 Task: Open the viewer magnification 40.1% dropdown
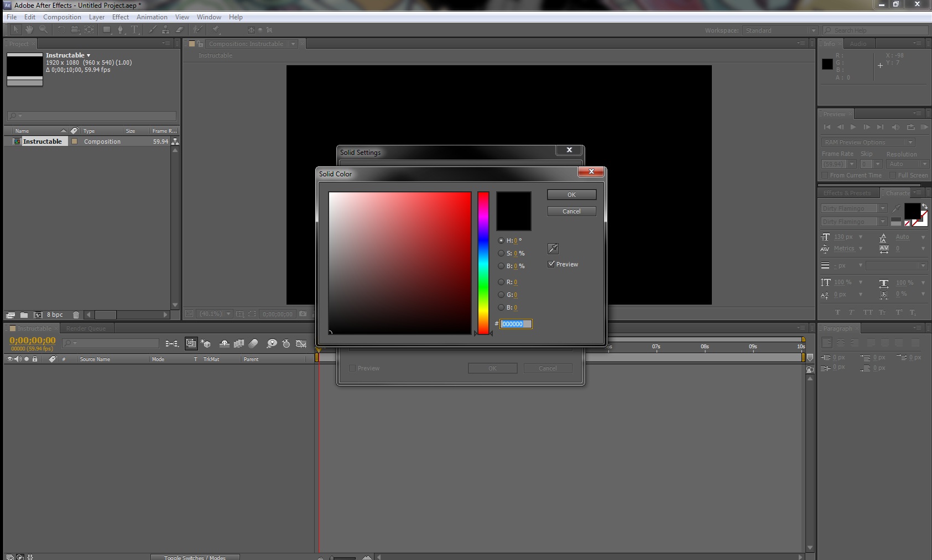click(x=215, y=314)
